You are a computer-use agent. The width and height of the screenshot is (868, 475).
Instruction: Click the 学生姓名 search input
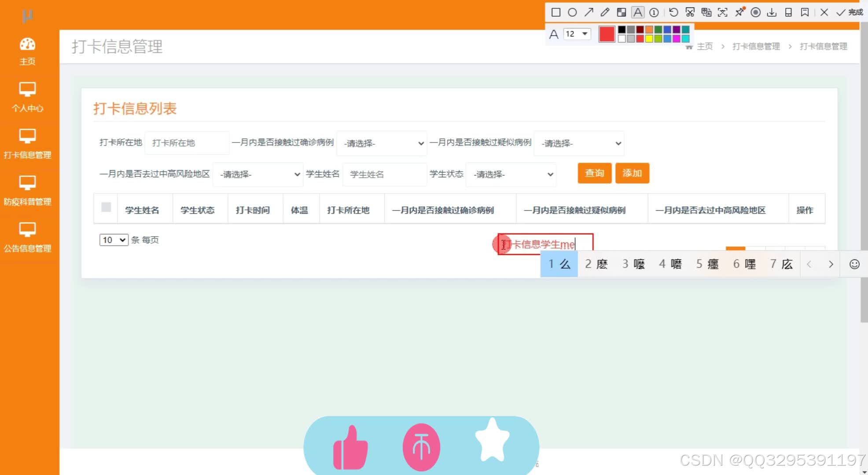(x=385, y=175)
